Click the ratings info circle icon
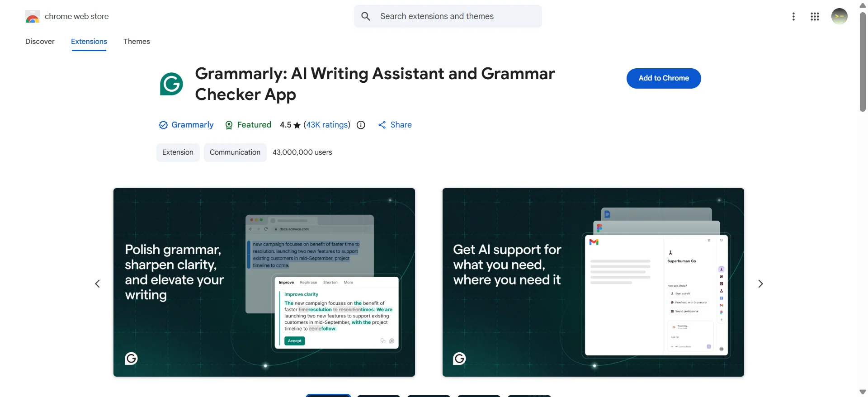Viewport: 868px width, 397px height. tap(361, 125)
